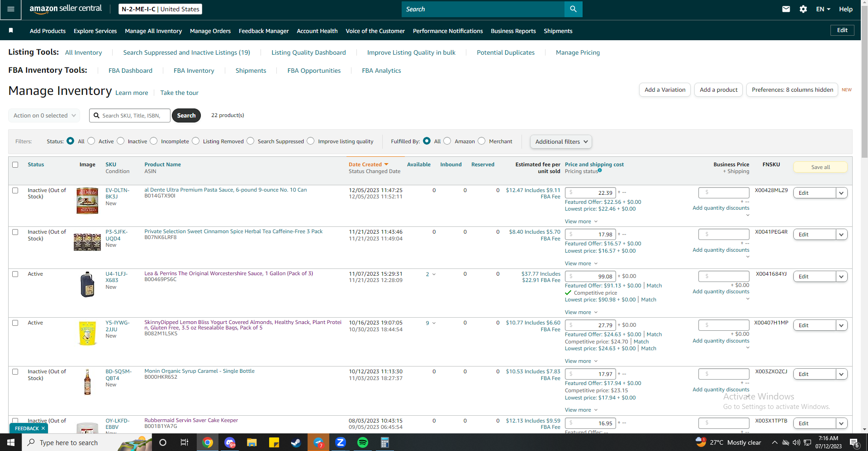
Task: Open Manage All Inventory menu
Action: point(153,31)
